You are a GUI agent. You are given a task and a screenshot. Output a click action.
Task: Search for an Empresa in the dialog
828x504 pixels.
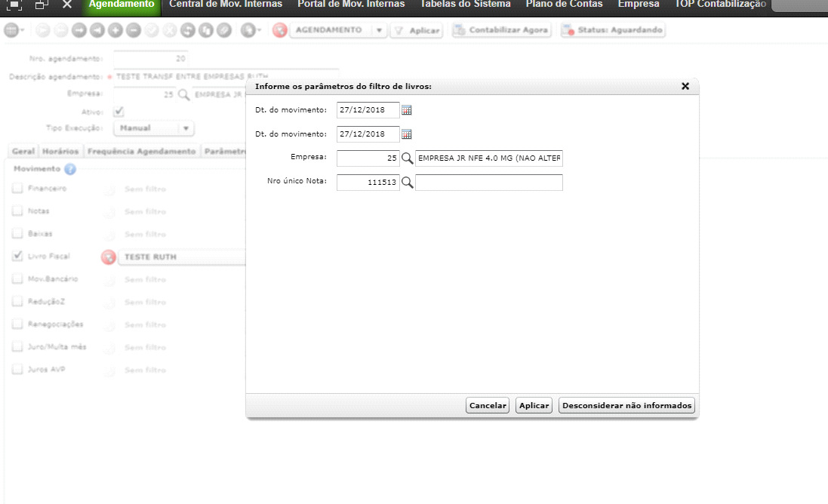point(407,158)
